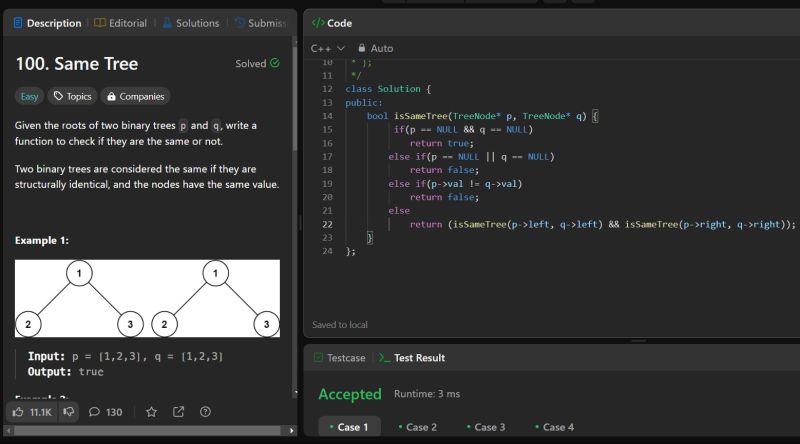Click the left arrow of horizontal scrollbar
Viewport: 800px width, 444px height.
pos(8,431)
